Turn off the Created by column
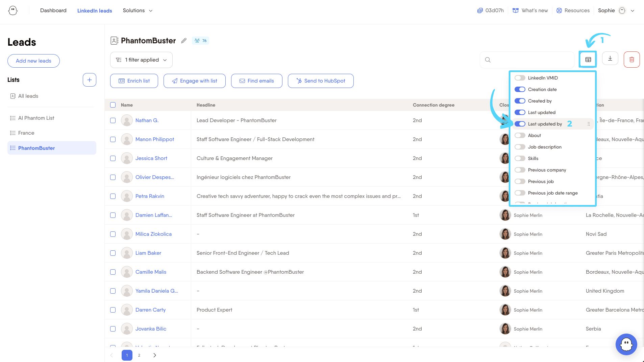 (x=520, y=101)
